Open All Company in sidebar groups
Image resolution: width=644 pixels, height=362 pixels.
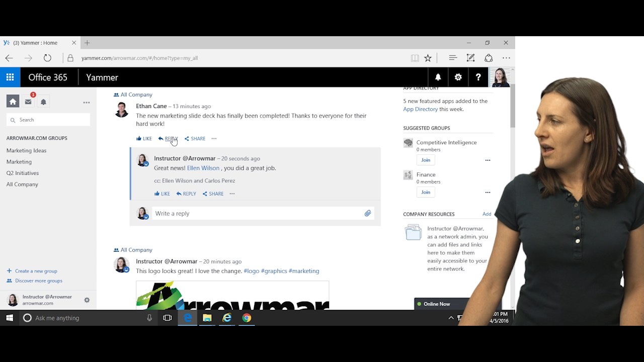pos(22,185)
